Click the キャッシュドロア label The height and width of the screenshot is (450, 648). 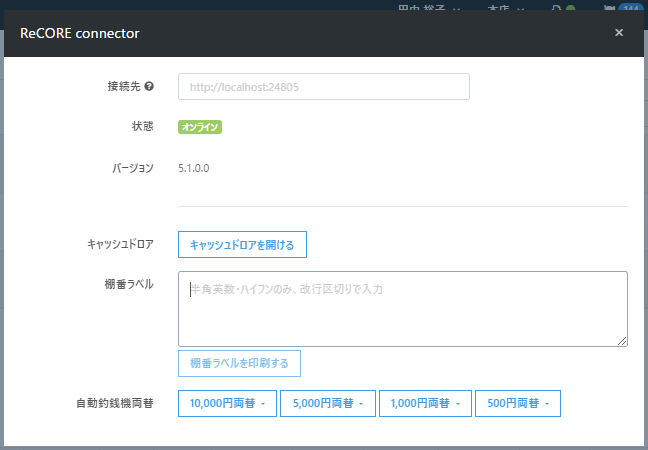click(x=120, y=244)
